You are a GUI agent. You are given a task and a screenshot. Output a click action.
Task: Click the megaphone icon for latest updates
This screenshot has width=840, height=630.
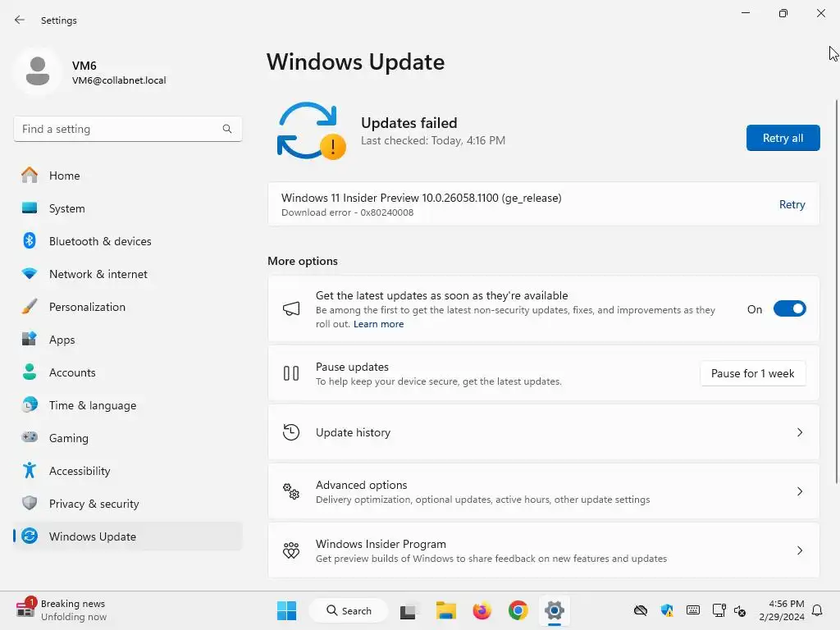291,308
